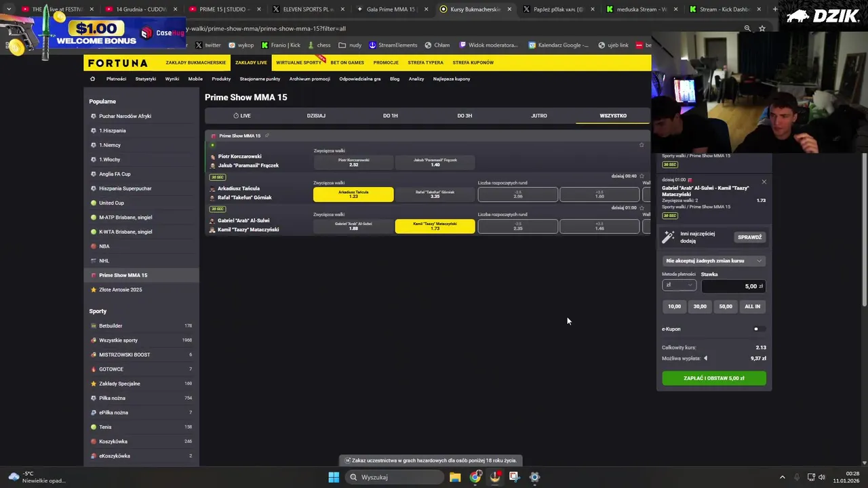This screenshot has width=868, height=488.
Task: Open Piłka nożna sports category
Action: point(141,398)
